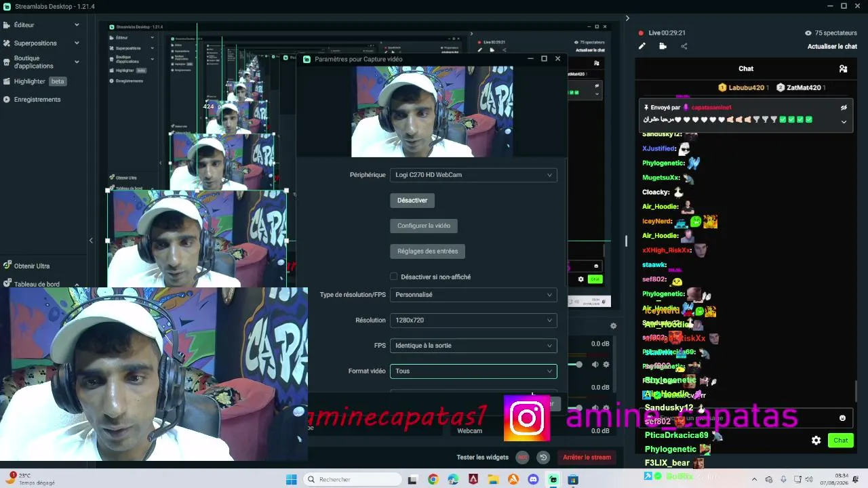Mute the top mixer source speaker
Viewport: 868px width, 488px height.
[595, 365]
